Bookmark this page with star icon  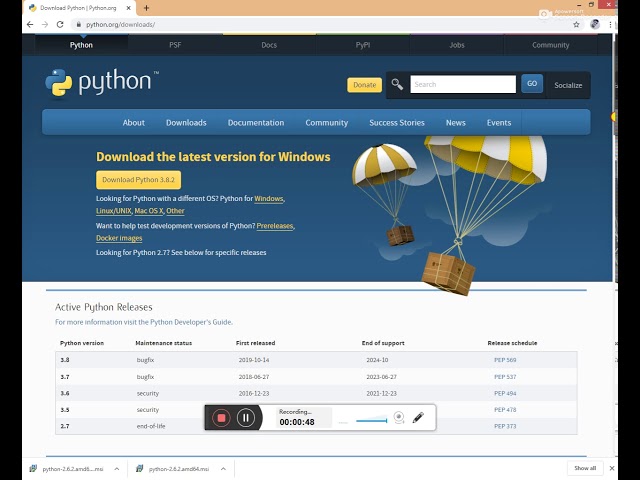coord(576,24)
